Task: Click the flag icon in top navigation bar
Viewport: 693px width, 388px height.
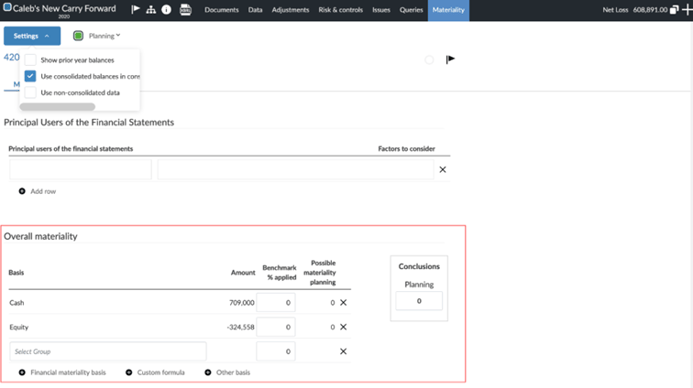Action: [x=135, y=9]
